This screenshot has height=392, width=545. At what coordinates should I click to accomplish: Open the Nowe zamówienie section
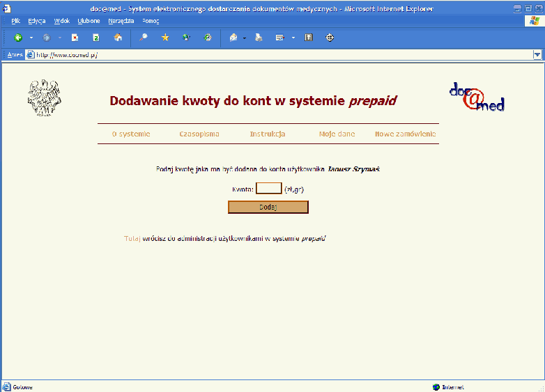pos(405,134)
